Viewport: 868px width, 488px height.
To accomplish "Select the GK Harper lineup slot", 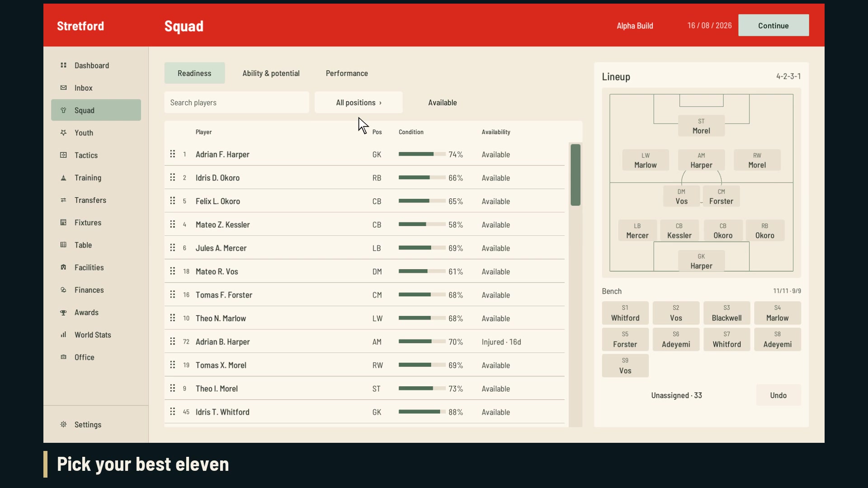I will click(x=701, y=261).
